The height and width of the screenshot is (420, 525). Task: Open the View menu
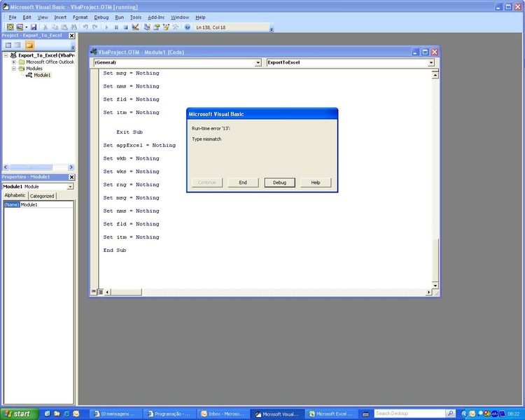point(43,17)
